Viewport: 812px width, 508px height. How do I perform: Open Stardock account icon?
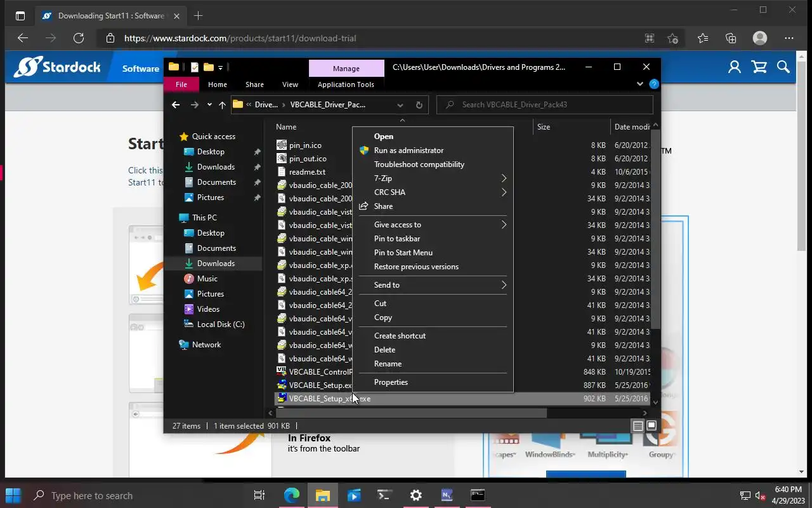point(735,67)
